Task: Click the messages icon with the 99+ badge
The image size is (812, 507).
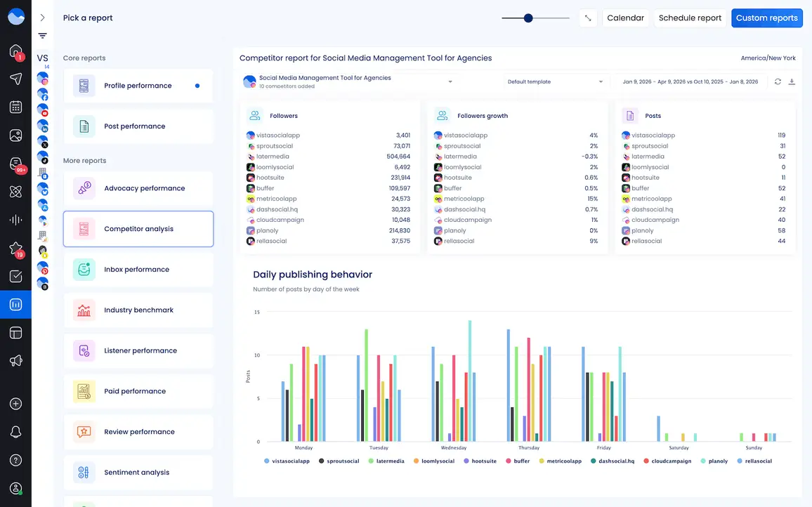Action: [15, 163]
